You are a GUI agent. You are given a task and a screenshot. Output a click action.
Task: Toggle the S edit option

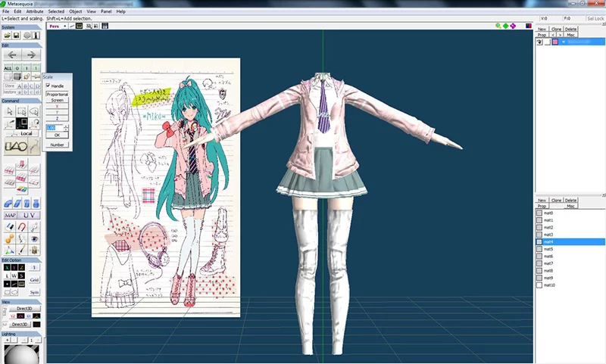point(21,275)
